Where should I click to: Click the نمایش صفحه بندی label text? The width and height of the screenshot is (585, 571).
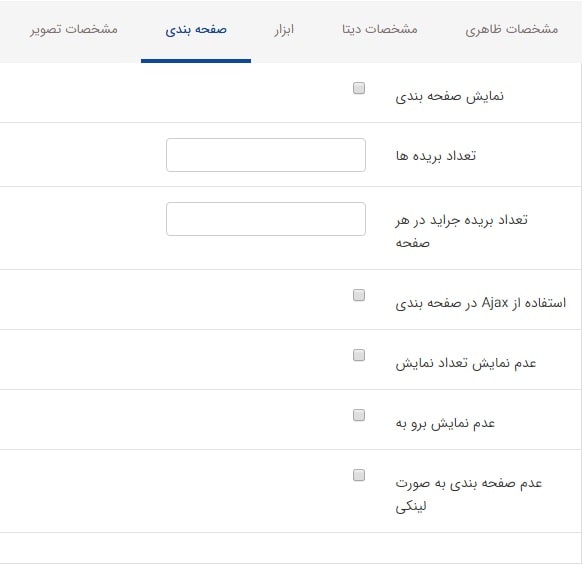(x=450, y=97)
